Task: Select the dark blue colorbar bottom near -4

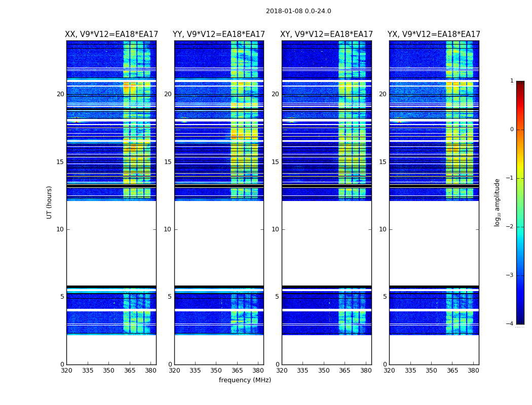Action: [520, 320]
